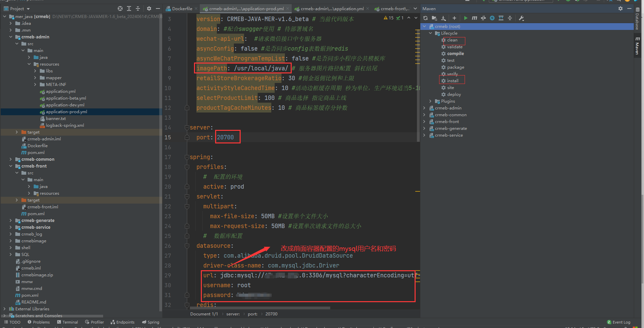Viewport: 644px width, 328px height.
Task: Open README.md in project tree
Action: (x=33, y=302)
